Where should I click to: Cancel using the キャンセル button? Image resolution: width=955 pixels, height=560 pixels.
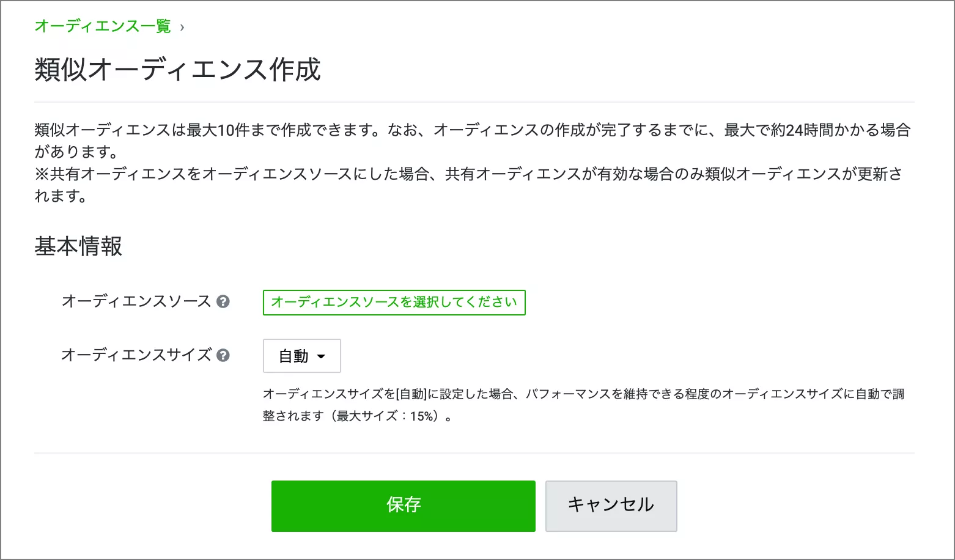pyautogui.click(x=611, y=506)
